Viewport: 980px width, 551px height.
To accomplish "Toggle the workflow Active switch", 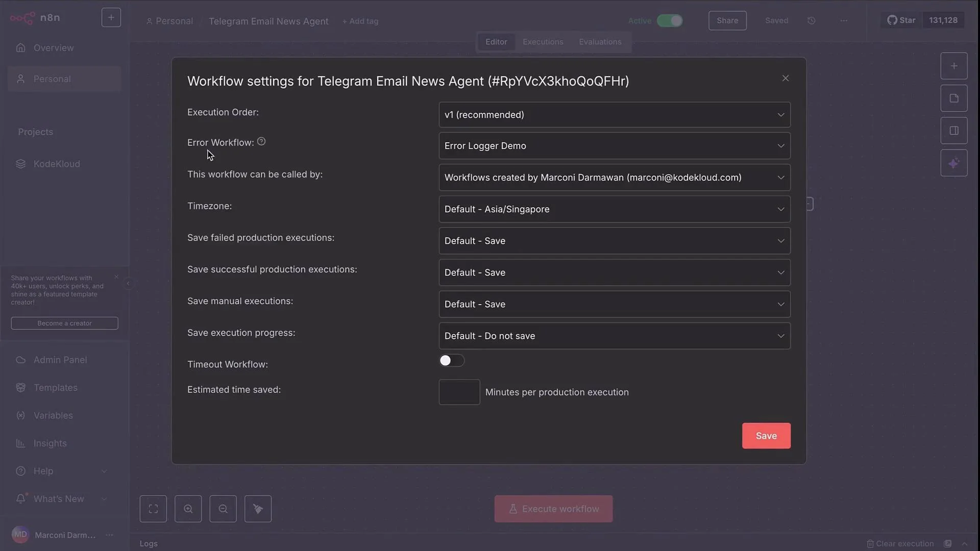I will 670,20.
